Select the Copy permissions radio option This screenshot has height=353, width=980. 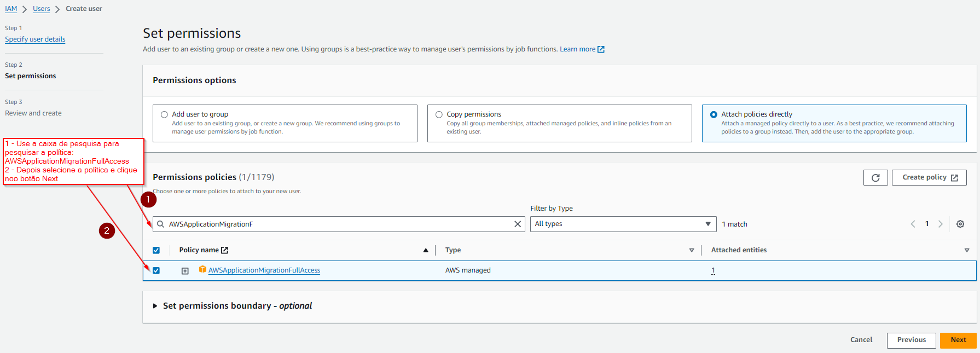(439, 115)
